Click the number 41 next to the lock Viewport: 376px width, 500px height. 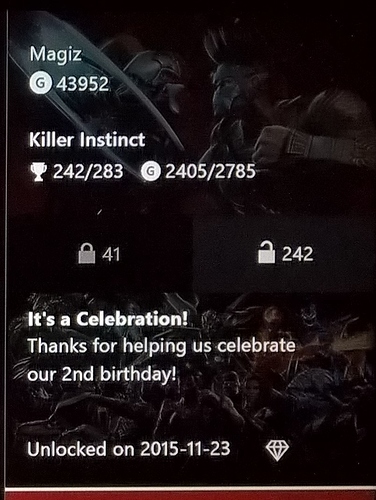pyautogui.click(x=111, y=255)
